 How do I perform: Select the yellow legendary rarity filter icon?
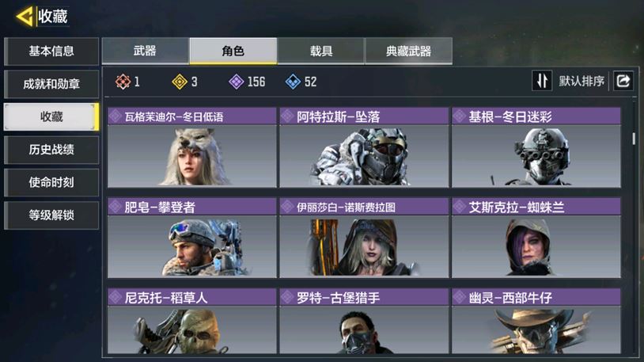pos(180,82)
